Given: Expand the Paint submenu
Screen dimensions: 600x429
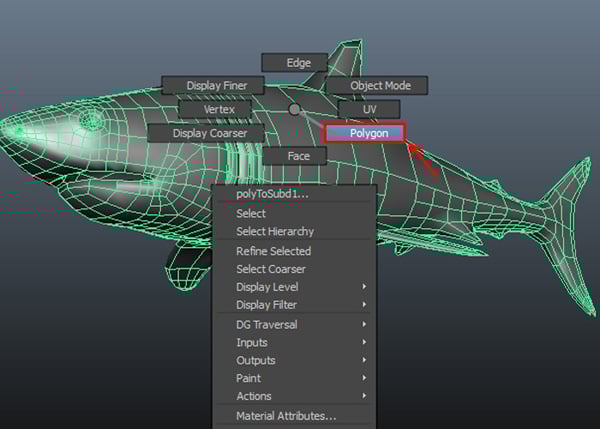Looking at the screenshot, I should point(294,378).
